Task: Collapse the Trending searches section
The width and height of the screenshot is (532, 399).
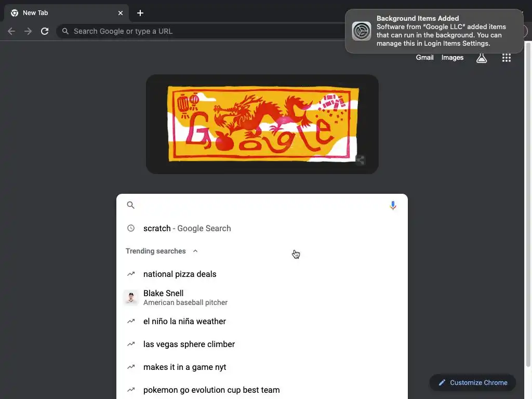Action: tap(195, 251)
